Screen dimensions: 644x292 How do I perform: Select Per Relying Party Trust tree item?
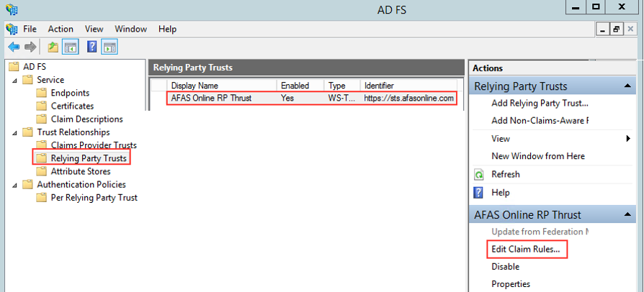click(x=94, y=198)
